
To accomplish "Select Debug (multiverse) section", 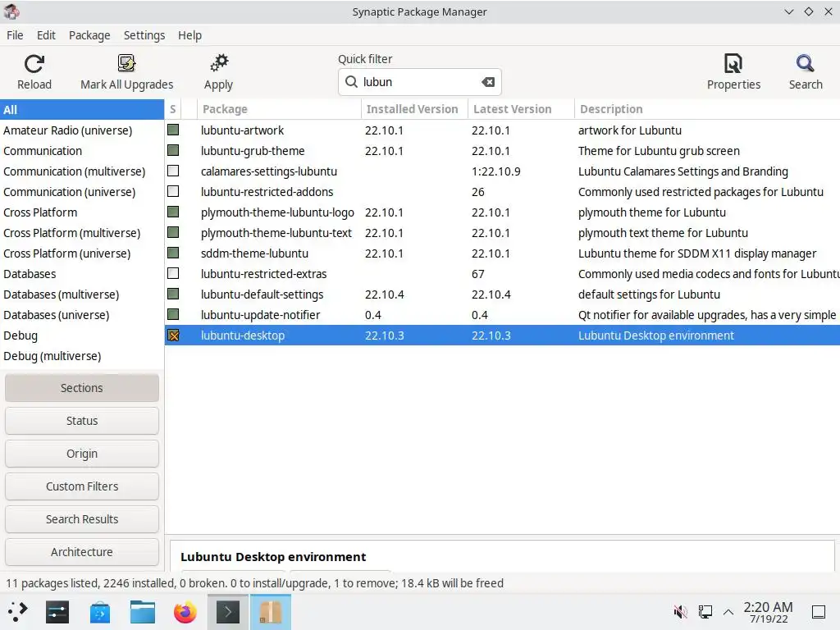I will click(x=82, y=356).
